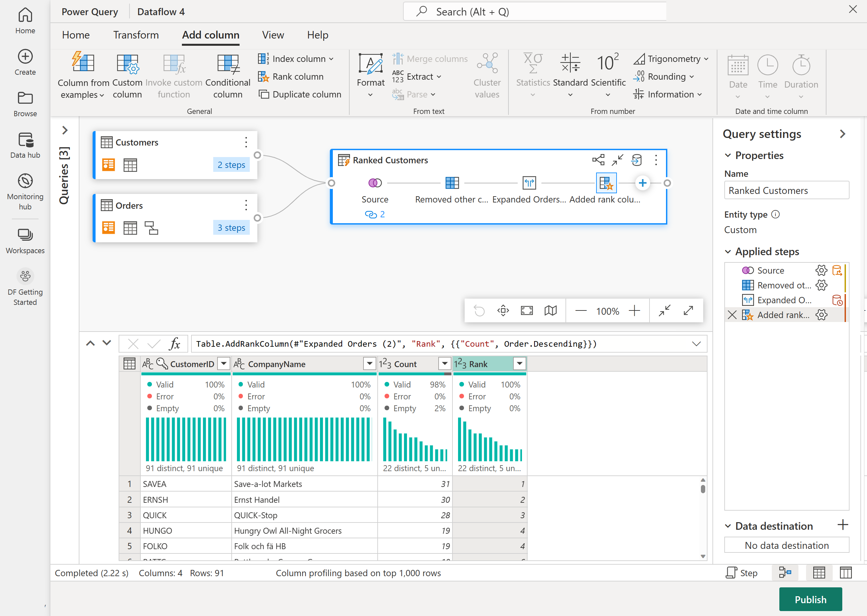Collapse the Applied steps section
The height and width of the screenshot is (616, 867).
(x=728, y=252)
